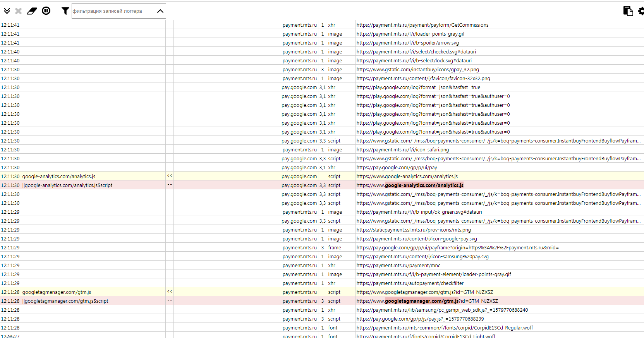Click the funnel filter icon
This screenshot has width=644, height=338.
(65, 11)
